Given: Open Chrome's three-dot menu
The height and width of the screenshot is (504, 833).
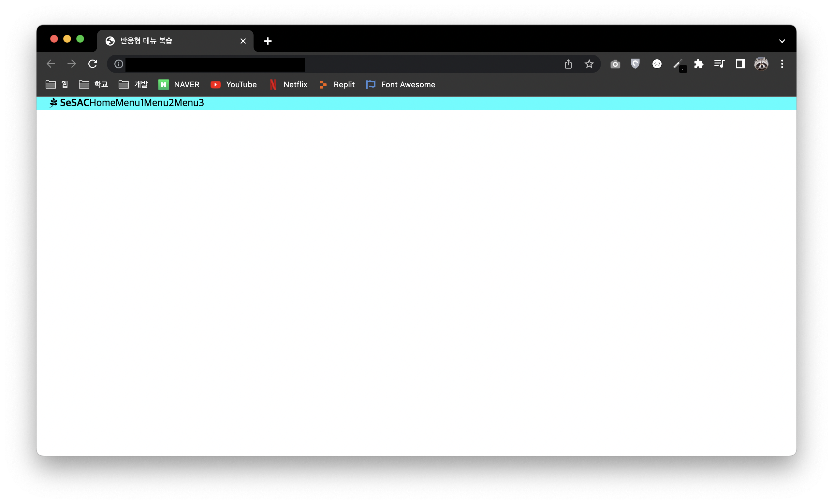Looking at the screenshot, I should [x=782, y=64].
